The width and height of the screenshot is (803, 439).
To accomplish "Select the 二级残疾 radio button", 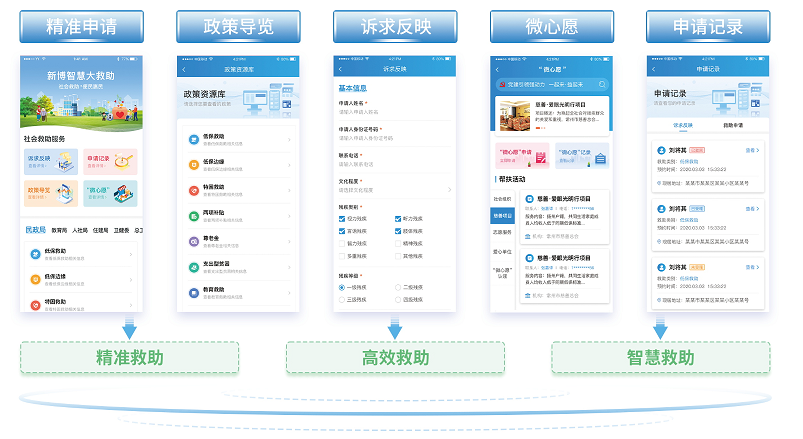I will (x=398, y=287).
